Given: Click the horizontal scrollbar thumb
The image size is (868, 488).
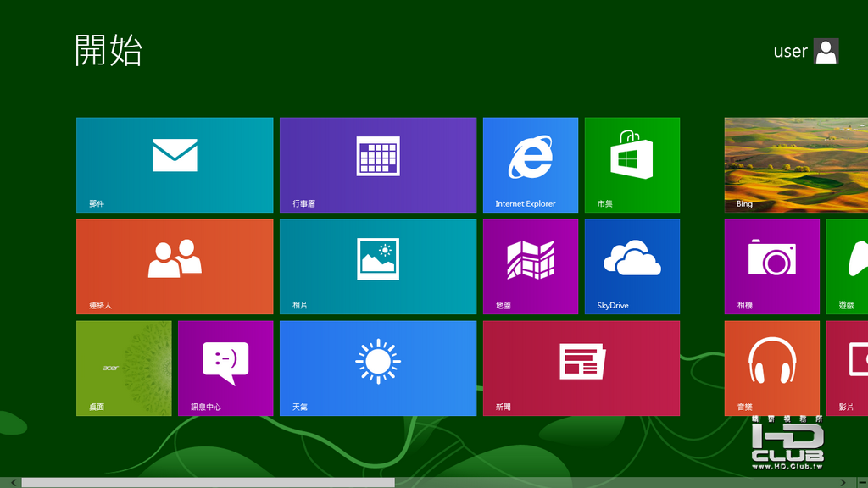Looking at the screenshot, I should click(209, 483).
